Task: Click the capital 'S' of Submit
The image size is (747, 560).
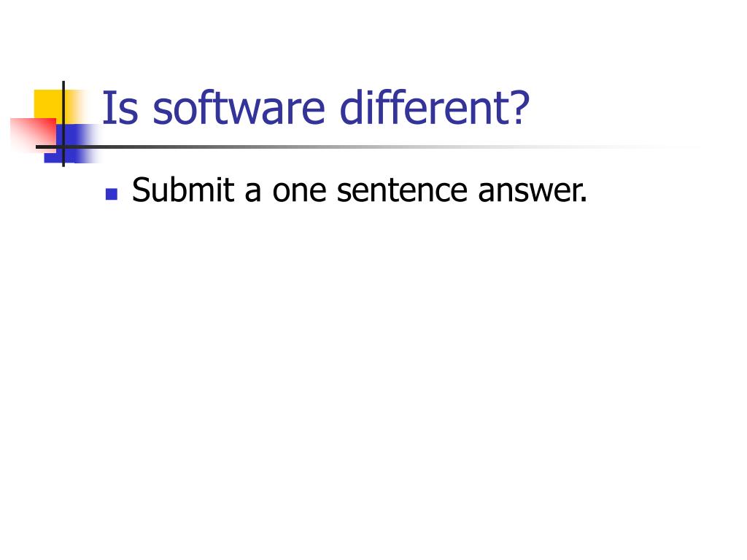Action: point(142,190)
